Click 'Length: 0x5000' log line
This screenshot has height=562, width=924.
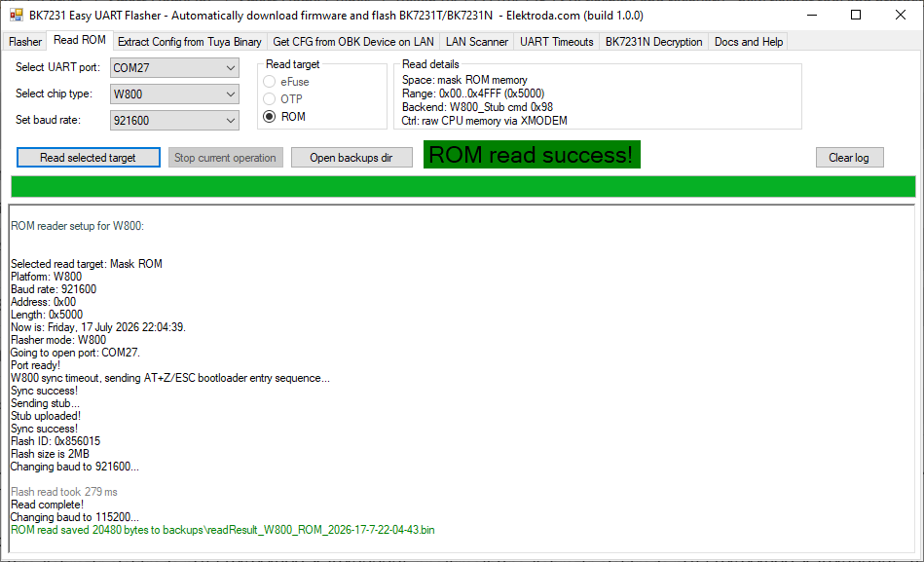pos(47,315)
